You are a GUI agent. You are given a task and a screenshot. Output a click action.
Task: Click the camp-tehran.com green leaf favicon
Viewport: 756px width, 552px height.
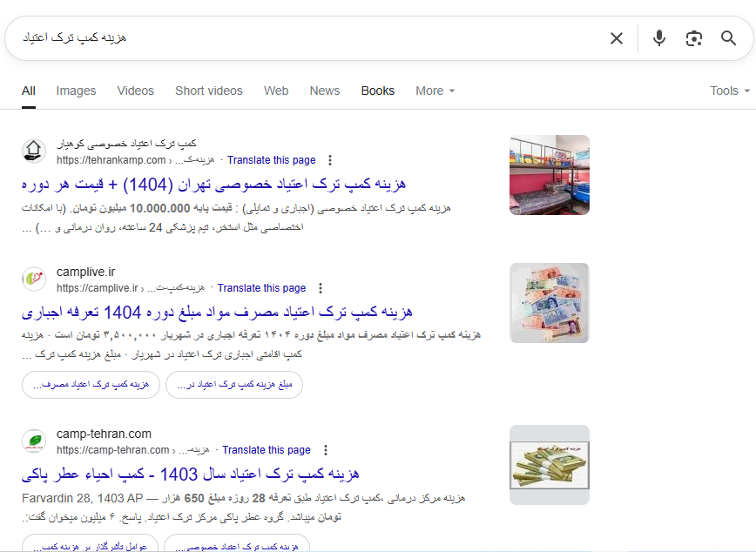tap(34, 441)
